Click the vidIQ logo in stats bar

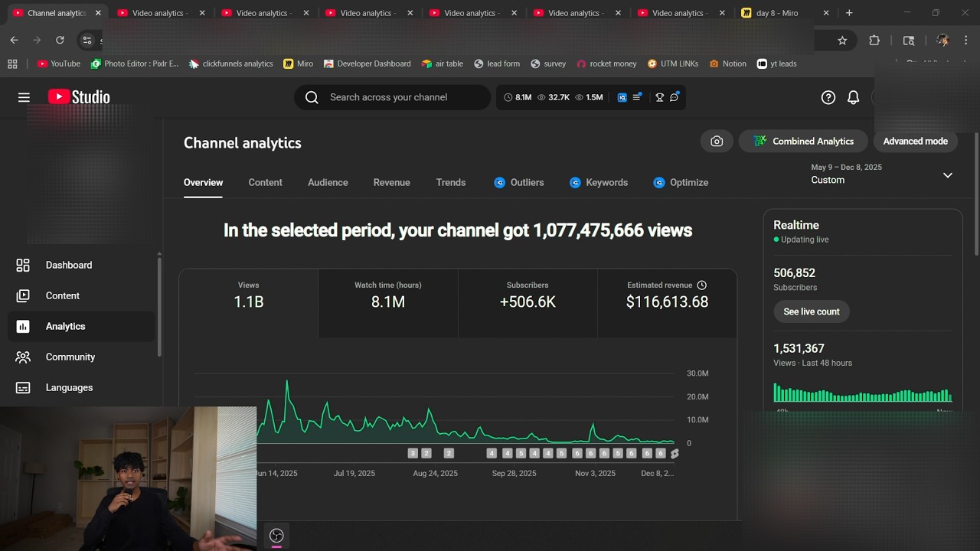622,97
